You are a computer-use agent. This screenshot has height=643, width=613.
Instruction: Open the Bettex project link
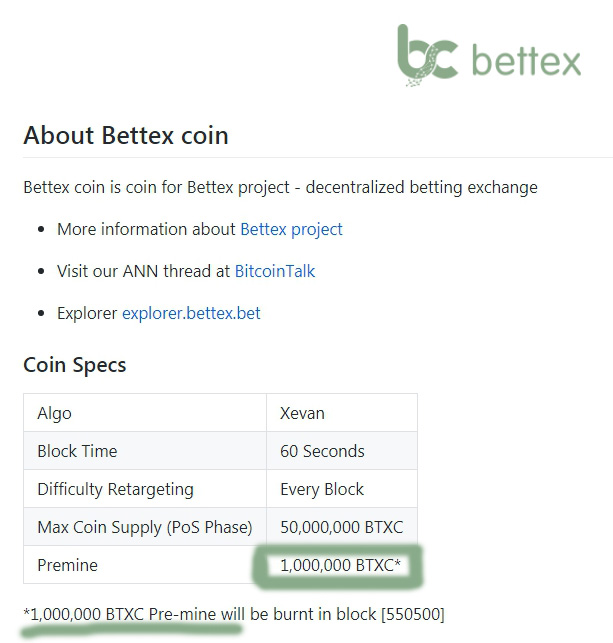point(291,229)
